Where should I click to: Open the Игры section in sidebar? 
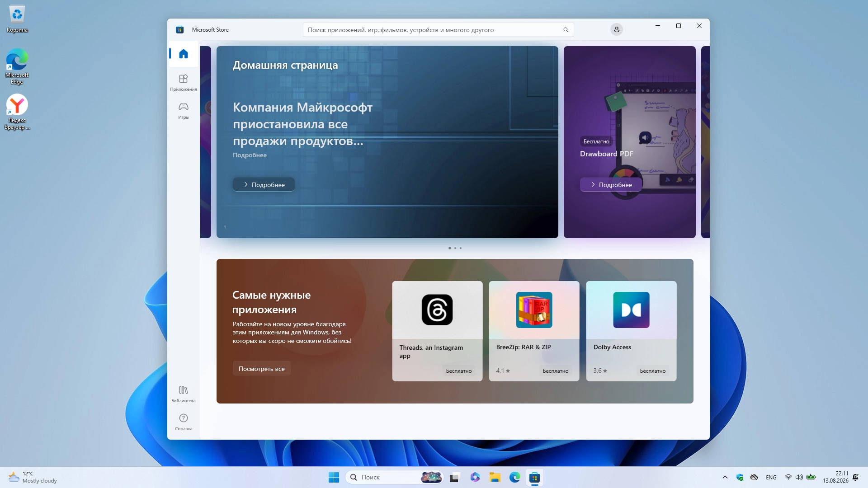(183, 110)
